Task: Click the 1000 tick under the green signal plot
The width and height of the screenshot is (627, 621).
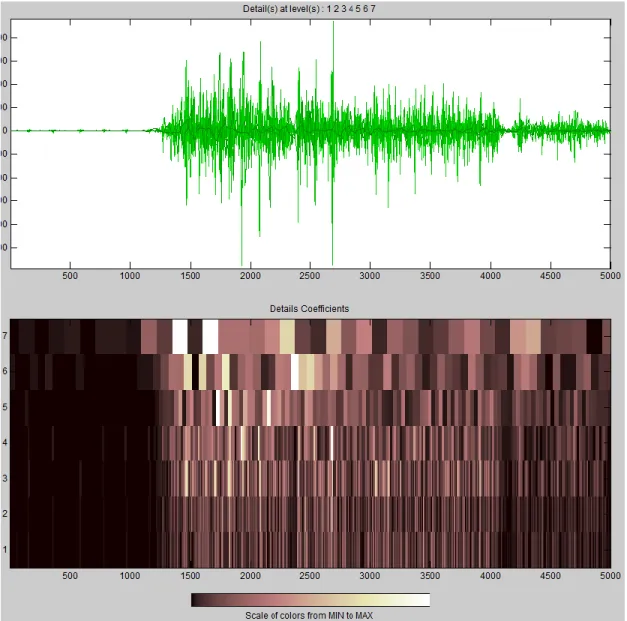Action: [x=130, y=276]
